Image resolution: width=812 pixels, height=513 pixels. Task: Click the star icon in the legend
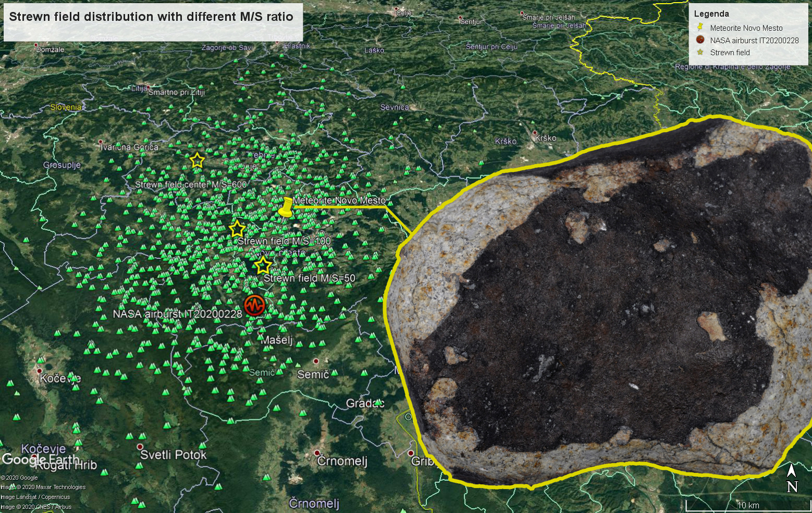[700, 52]
